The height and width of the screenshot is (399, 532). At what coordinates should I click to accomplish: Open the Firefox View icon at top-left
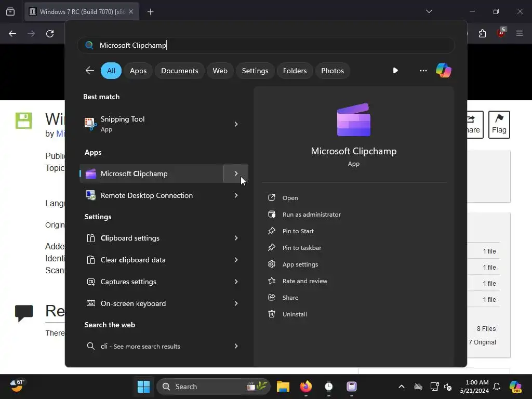coord(10,12)
